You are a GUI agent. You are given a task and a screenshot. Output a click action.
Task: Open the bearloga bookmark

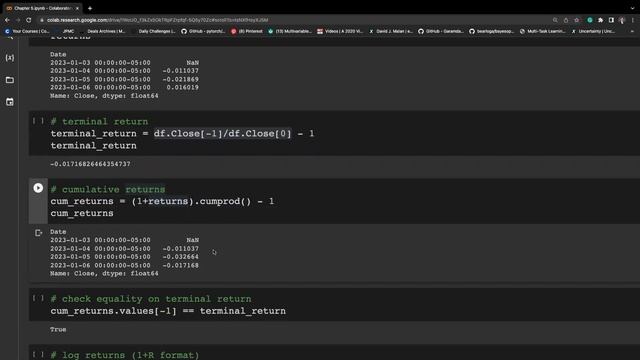pos(491,31)
